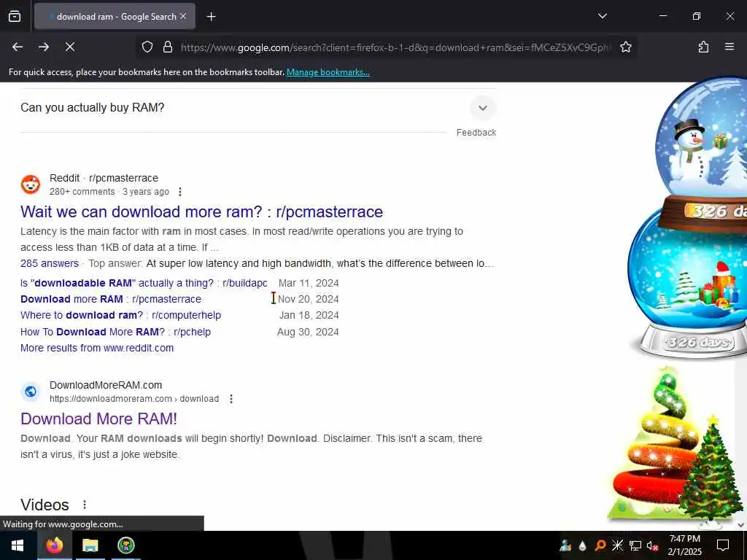Stop loading the page

click(x=70, y=47)
